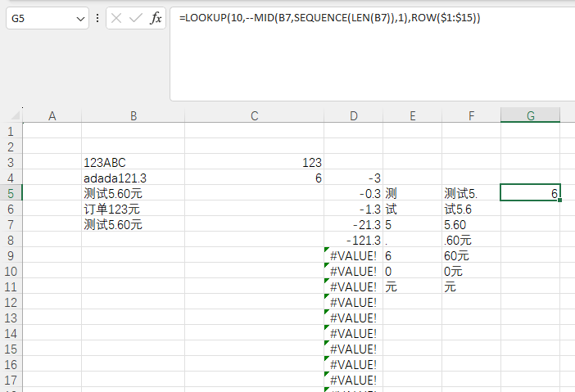Select the column C header
This screenshot has width=575, height=392.
(254, 115)
